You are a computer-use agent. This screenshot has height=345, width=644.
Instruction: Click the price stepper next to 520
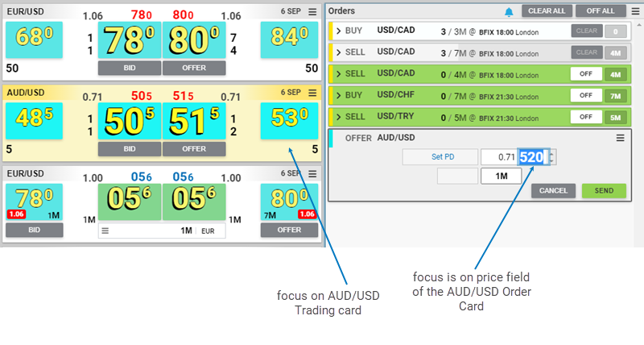click(551, 156)
